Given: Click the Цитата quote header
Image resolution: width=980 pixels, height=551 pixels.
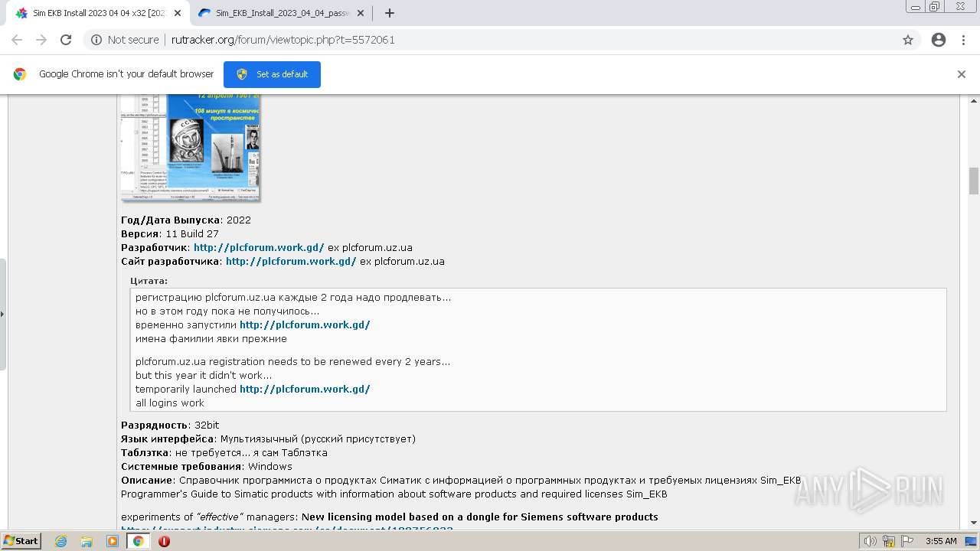Looking at the screenshot, I should (x=149, y=281).
